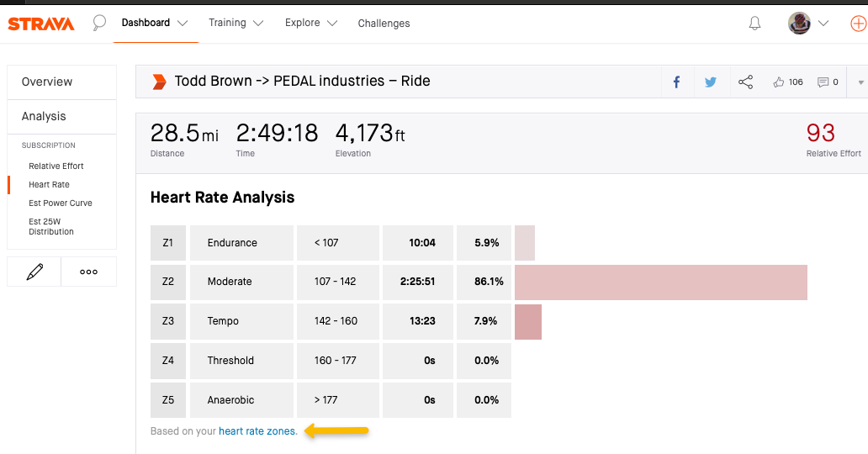This screenshot has height=454, width=868.
Task: Open Relative Effort in the sidebar
Action: pos(56,166)
